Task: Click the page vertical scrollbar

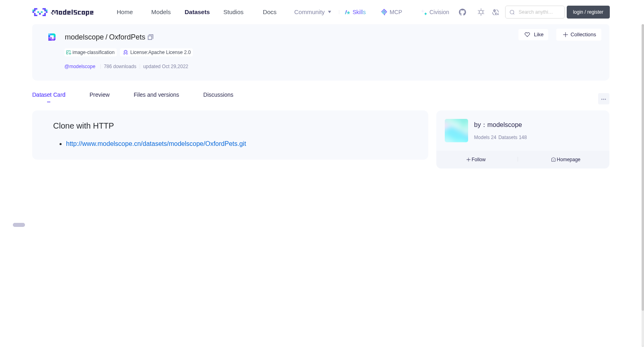Action: pyautogui.click(x=642, y=167)
